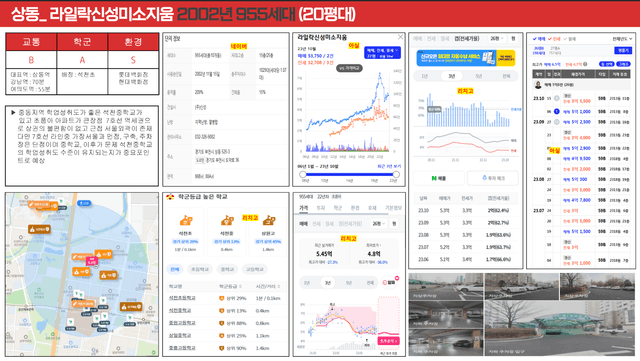Click the blue circle icon on 23.10 06 row
This screenshot has height=361, width=640.
(556, 111)
